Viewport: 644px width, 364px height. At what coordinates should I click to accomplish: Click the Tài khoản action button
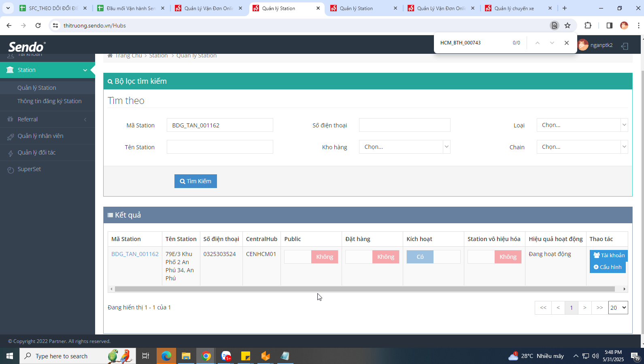point(608,255)
